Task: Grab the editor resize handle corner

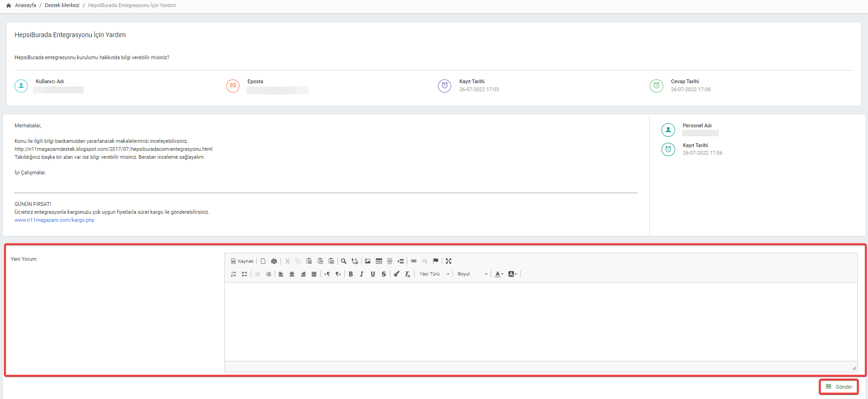Action: coord(854,368)
